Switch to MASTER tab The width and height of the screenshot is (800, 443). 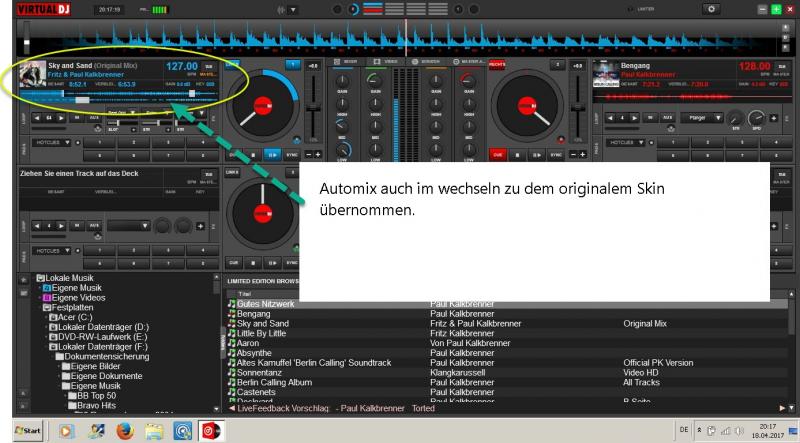[x=468, y=61]
